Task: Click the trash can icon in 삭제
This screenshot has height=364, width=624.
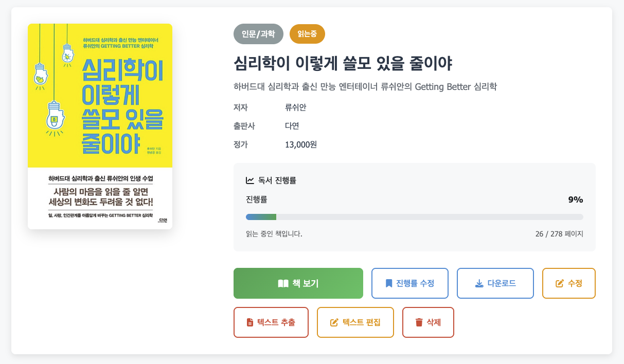Action: (x=419, y=322)
